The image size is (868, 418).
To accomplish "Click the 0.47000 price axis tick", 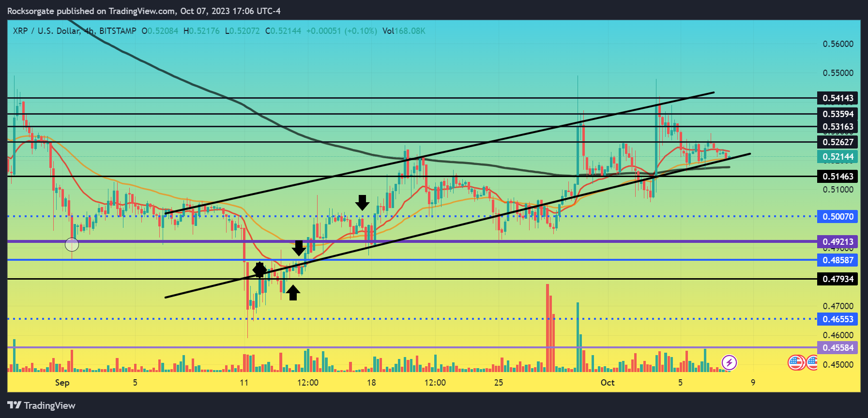I will [838, 306].
